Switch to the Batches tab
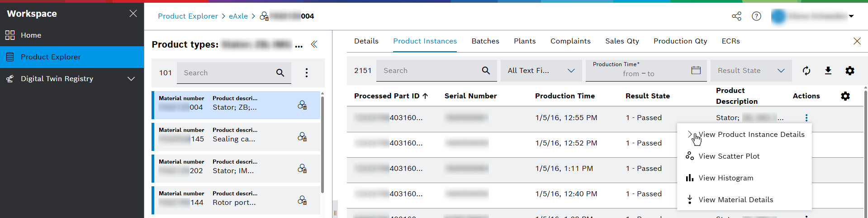 pos(485,41)
